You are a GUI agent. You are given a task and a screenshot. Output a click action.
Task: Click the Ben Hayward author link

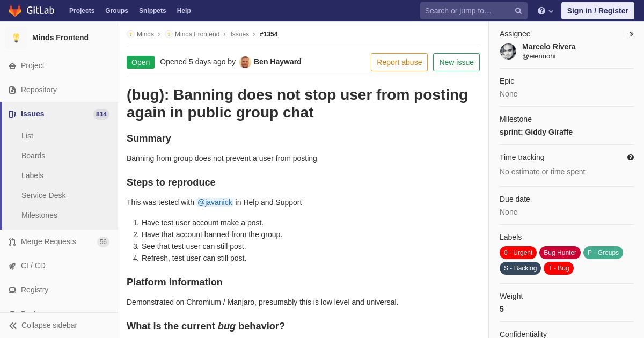[x=277, y=62]
